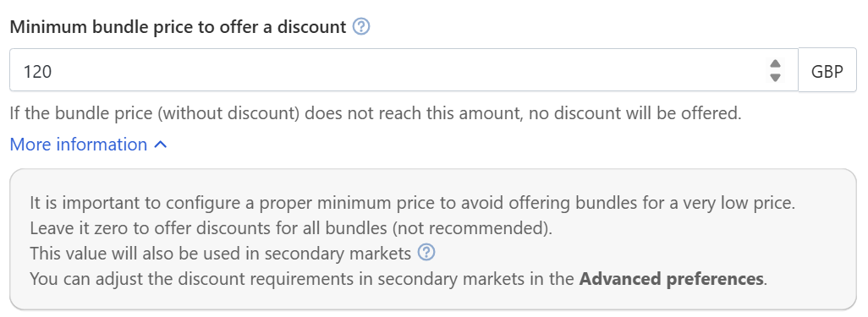
Task: Click chevron beside More information
Action: tap(160, 145)
